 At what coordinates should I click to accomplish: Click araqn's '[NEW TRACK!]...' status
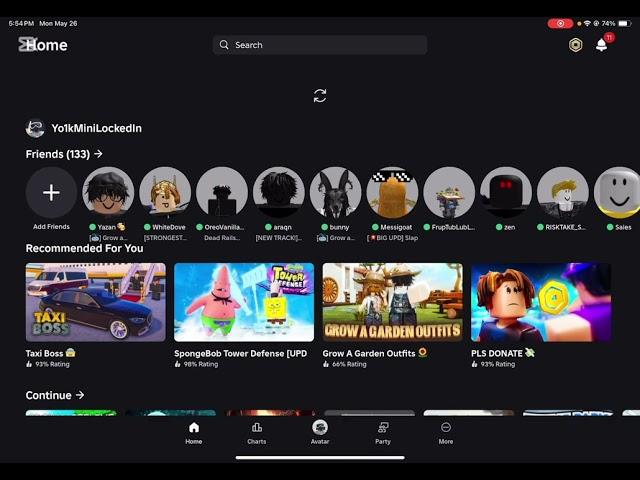pos(279,238)
